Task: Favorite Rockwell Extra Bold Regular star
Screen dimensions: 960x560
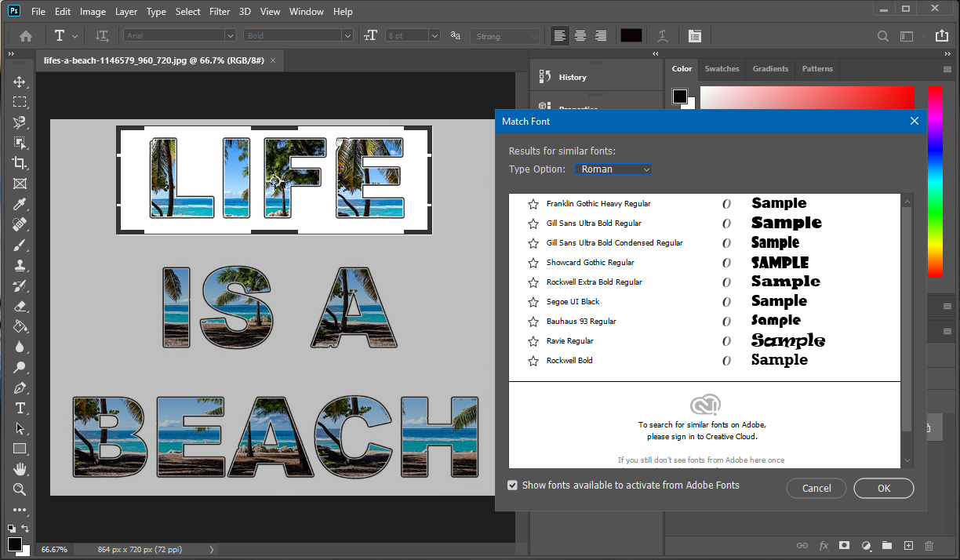Action: (x=533, y=282)
